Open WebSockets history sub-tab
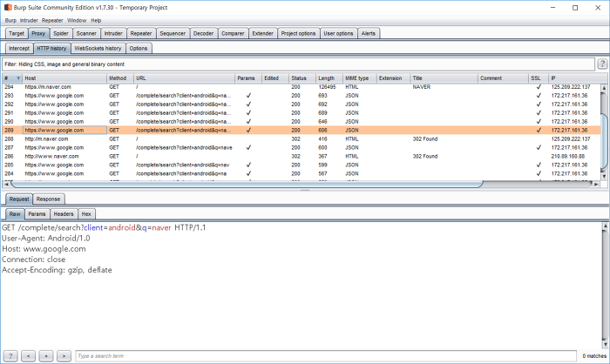Image resolution: width=610 pixels, height=364 pixels. 98,48
